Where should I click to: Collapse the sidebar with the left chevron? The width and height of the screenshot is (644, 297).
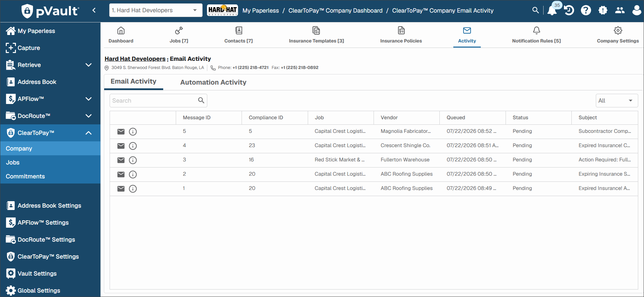(x=94, y=10)
